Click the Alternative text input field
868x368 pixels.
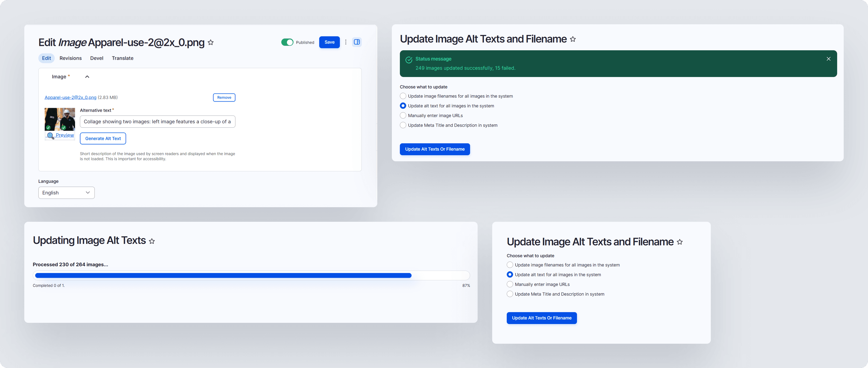click(x=157, y=122)
